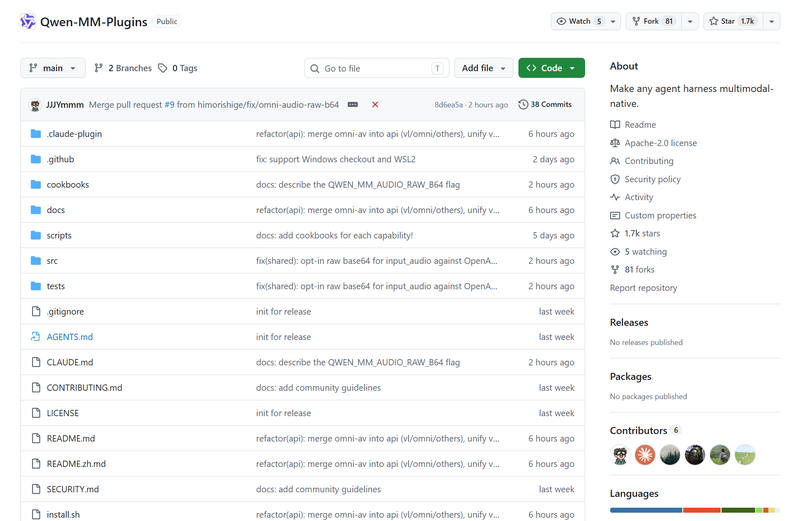The image size is (800, 521).
Task: Click the blue segment of the Languages bar
Action: pyautogui.click(x=646, y=510)
